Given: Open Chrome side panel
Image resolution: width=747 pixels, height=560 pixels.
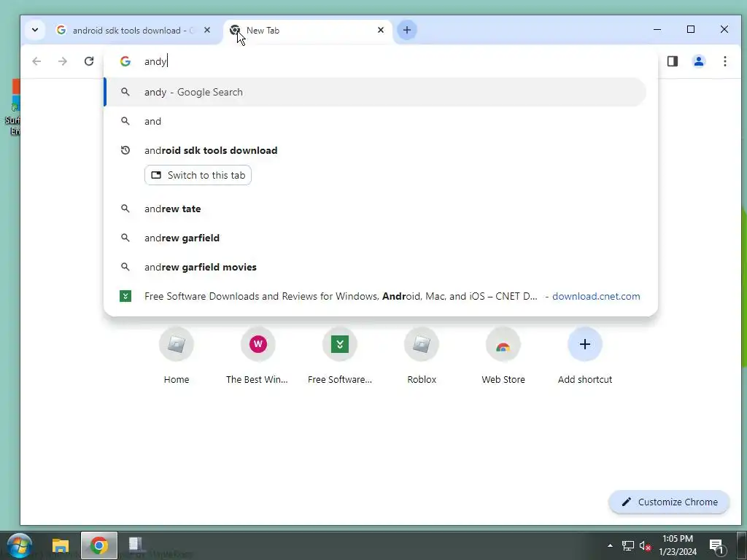Looking at the screenshot, I should coord(672,61).
